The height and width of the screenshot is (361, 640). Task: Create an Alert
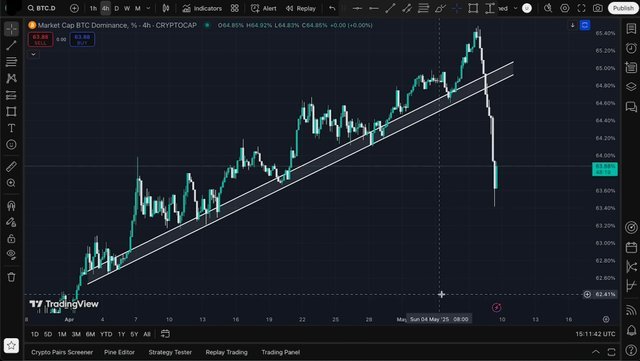(x=263, y=8)
